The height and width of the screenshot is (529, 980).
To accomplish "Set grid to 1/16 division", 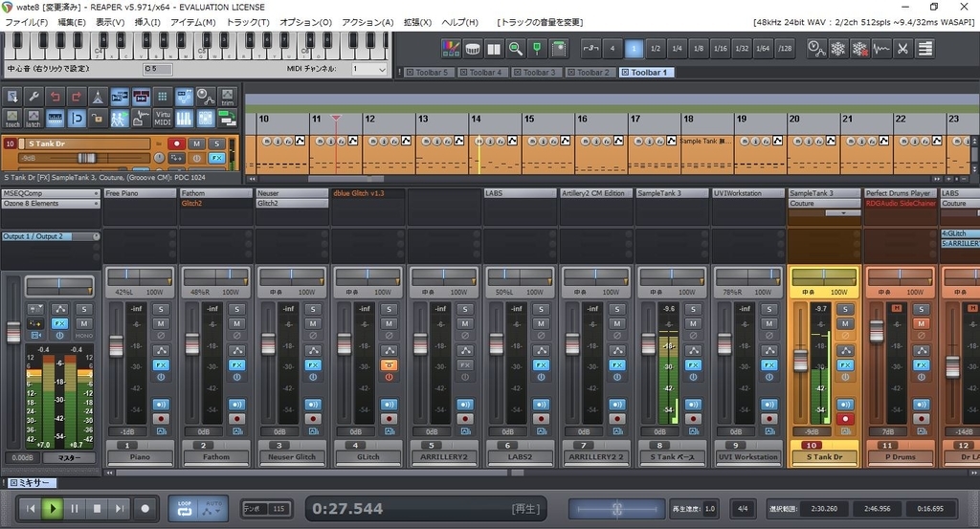I will (x=720, y=48).
